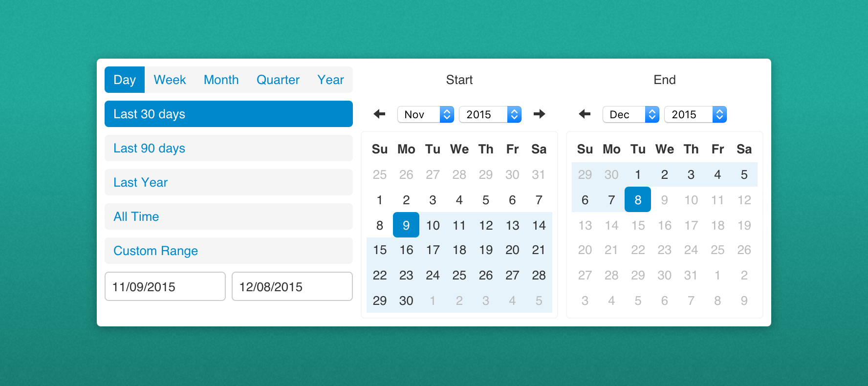Open the Start calendar year dropdown

coord(490,114)
